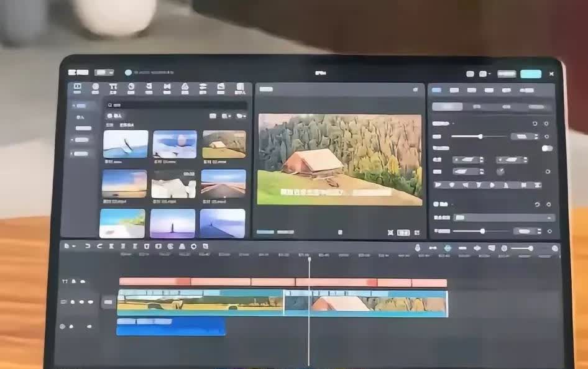This screenshot has width=588, height=369.
Task: Click the Redo arrow in the timeline toolbar
Action: [99, 246]
